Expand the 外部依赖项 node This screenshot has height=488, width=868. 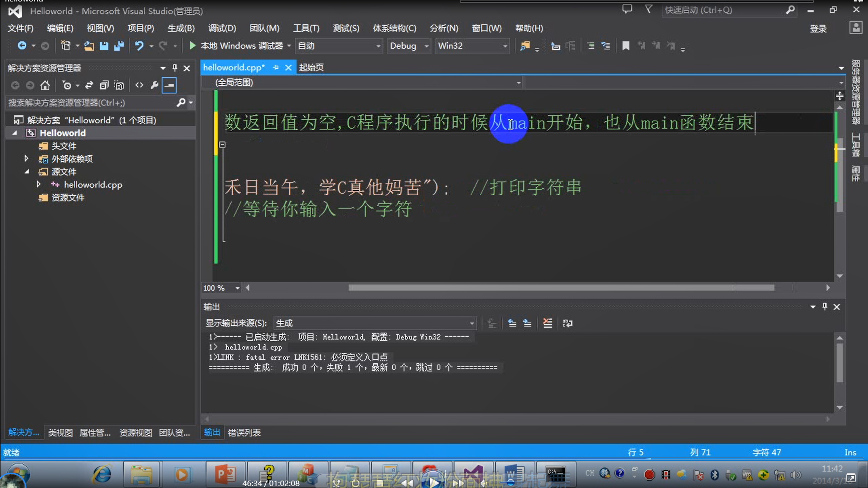pos(26,158)
